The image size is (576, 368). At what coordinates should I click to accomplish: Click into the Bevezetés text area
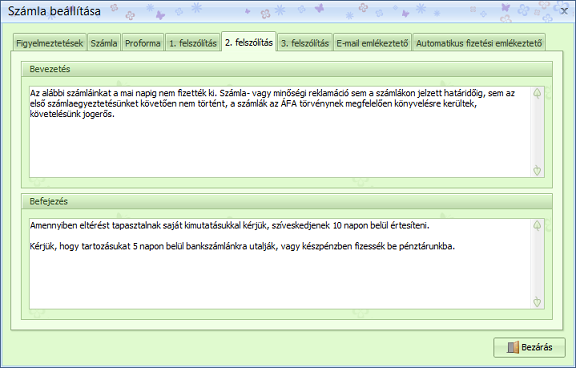pyautogui.click(x=280, y=132)
